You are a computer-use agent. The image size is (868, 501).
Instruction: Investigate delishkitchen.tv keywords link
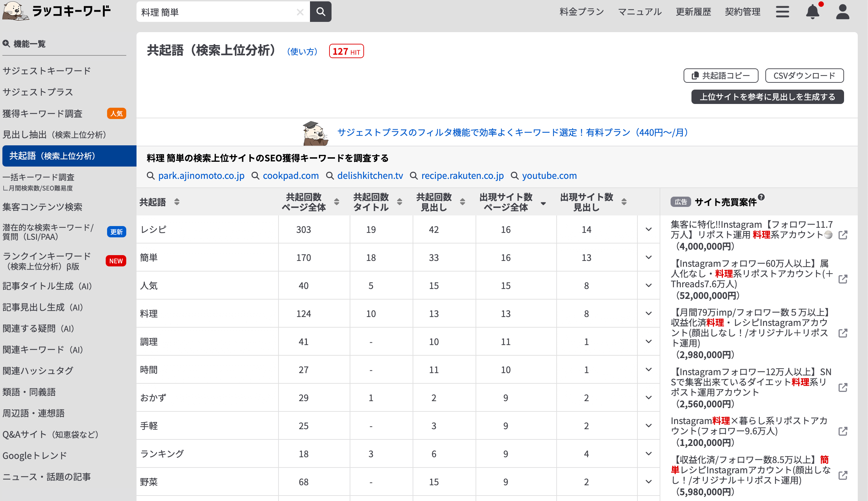point(370,175)
